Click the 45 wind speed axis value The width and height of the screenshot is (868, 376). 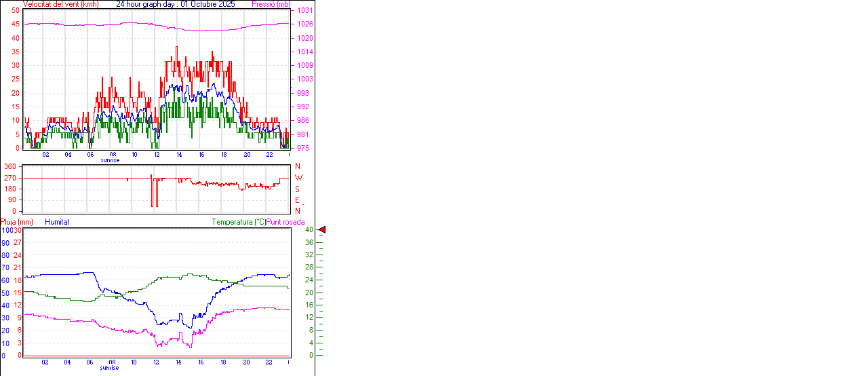(15, 24)
